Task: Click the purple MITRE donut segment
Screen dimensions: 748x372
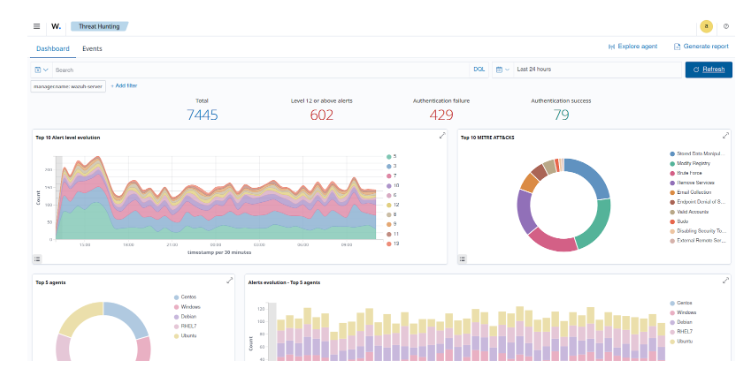Action: click(x=523, y=211)
